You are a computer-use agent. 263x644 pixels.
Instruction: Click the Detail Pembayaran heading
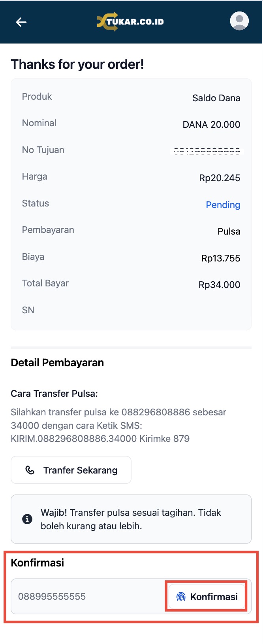(x=57, y=363)
